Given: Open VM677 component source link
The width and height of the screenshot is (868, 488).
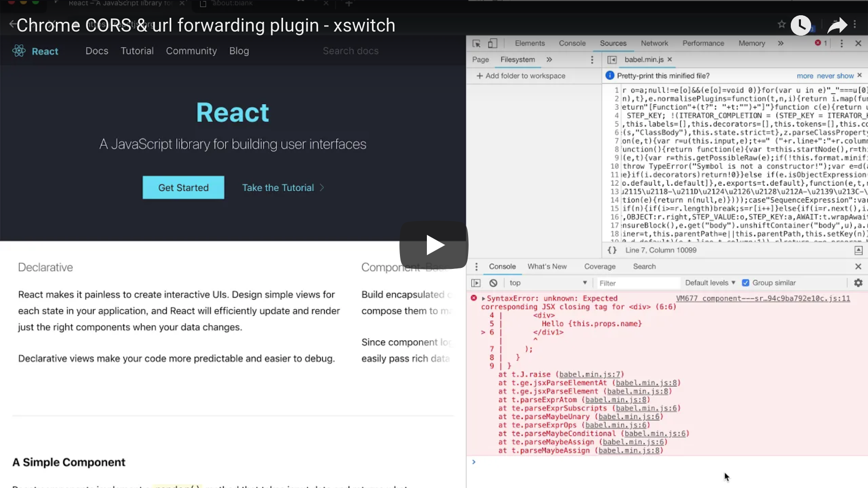Looking at the screenshot, I should click(x=763, y=298).
